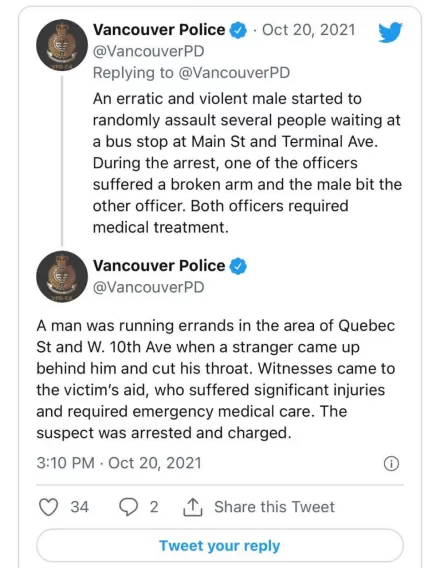
Task: Open the Share this Tweet link
Action: [274, 507]
